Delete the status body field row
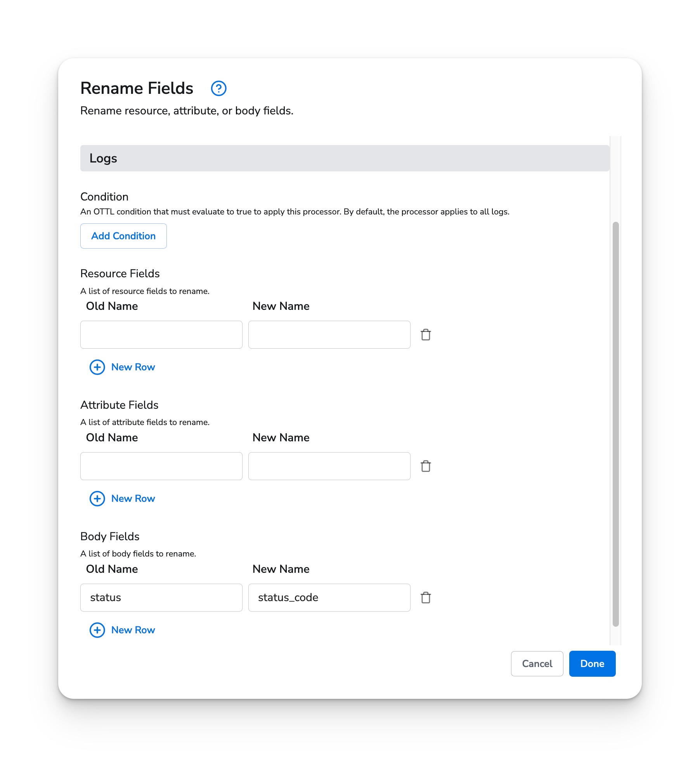The height and width of the screenshot is (757, 700). point(426,598)
